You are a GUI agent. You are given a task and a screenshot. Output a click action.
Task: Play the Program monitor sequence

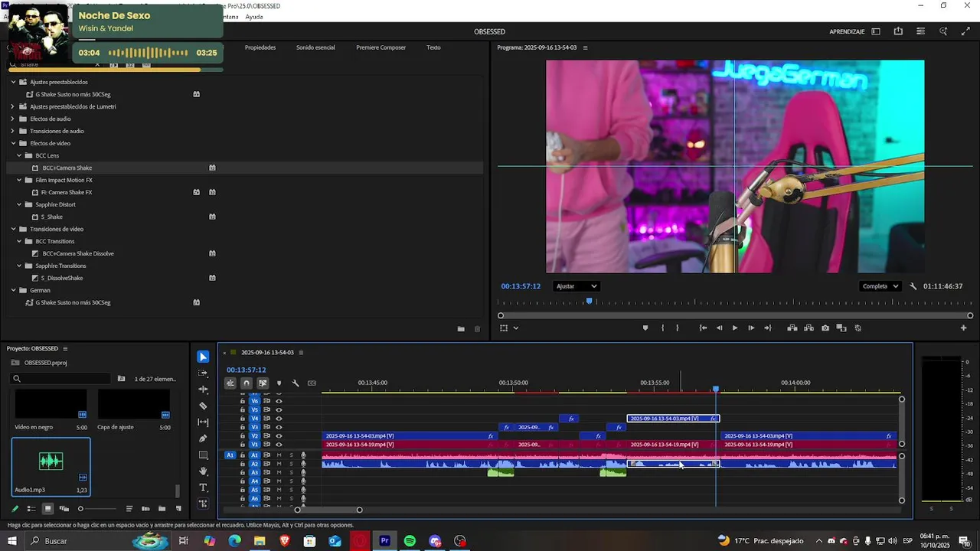[x=735, y=328]
